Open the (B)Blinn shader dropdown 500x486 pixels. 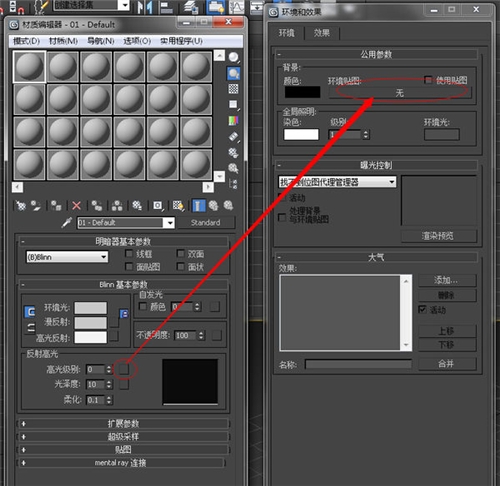coord(67,257)
